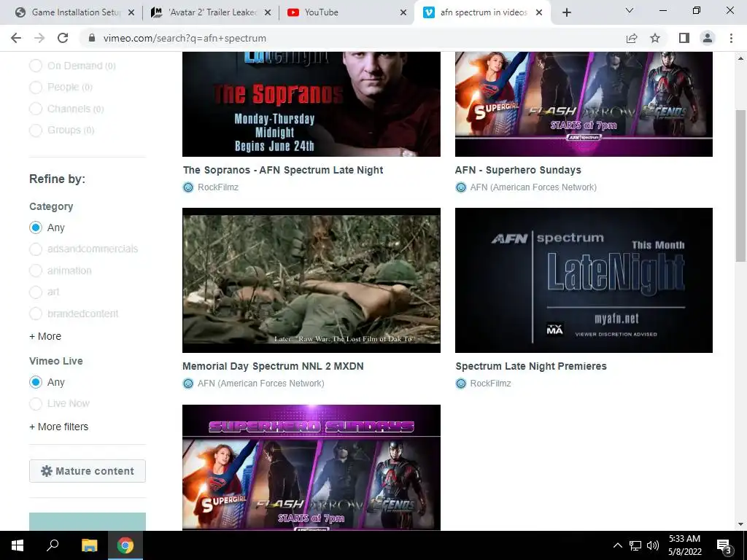
Task: Open Memorial Day Spectrum NNL 2 MXDN title
Action: (273, 366)
